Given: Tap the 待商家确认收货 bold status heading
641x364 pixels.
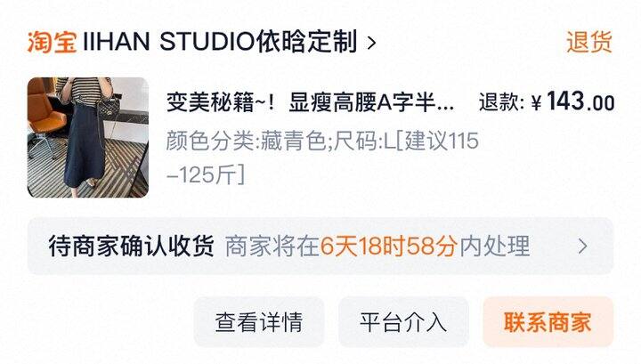Looking at the screenshot, I should (x=131, y=246).
